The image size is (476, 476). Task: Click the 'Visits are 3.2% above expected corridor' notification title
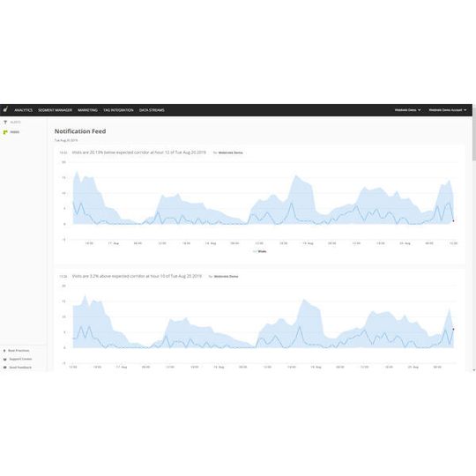[x=137, y=276]
